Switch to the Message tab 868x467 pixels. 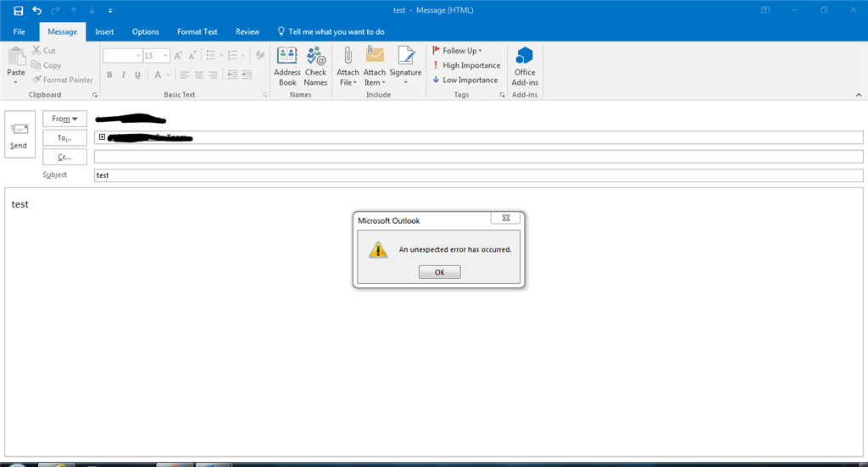62,31
